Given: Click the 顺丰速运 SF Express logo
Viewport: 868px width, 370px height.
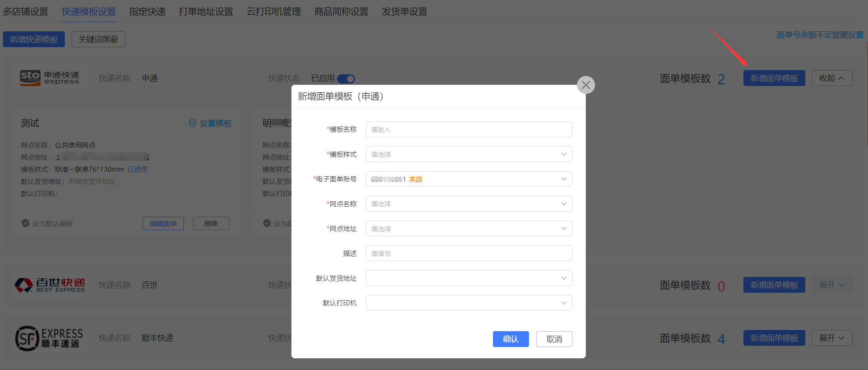Looking at the screenshot, I should [x=49, y=338].
